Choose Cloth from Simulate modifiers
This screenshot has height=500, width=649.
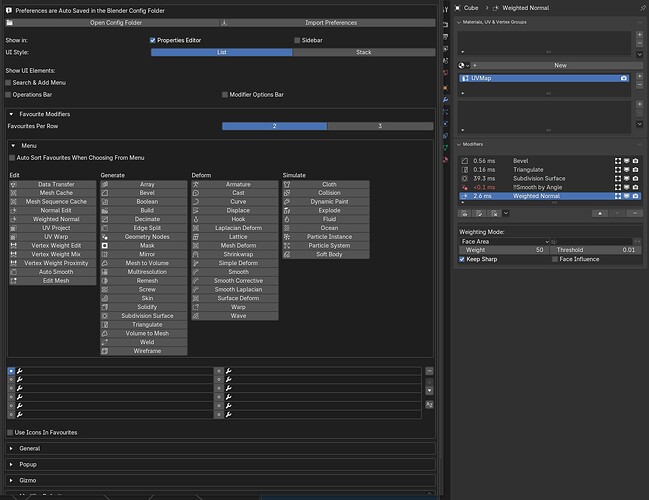(x=326, y=185)
